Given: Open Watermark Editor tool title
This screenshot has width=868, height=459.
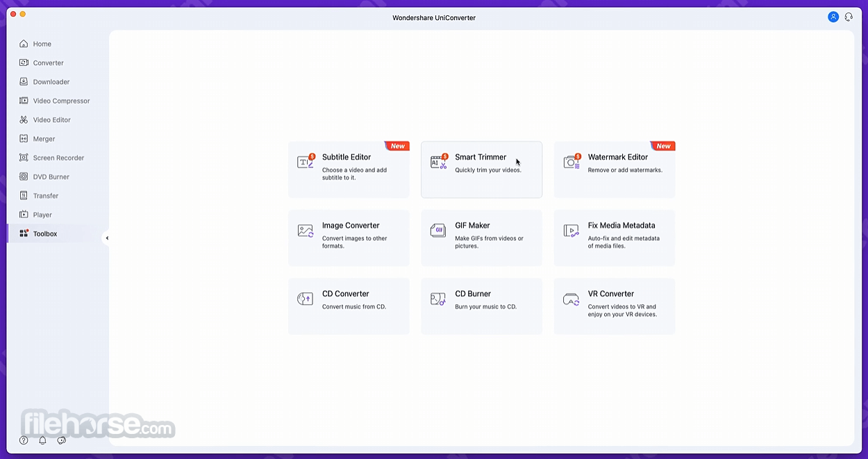Looking at the screenshot, I should pyautogui.click(x=618, y=157).
